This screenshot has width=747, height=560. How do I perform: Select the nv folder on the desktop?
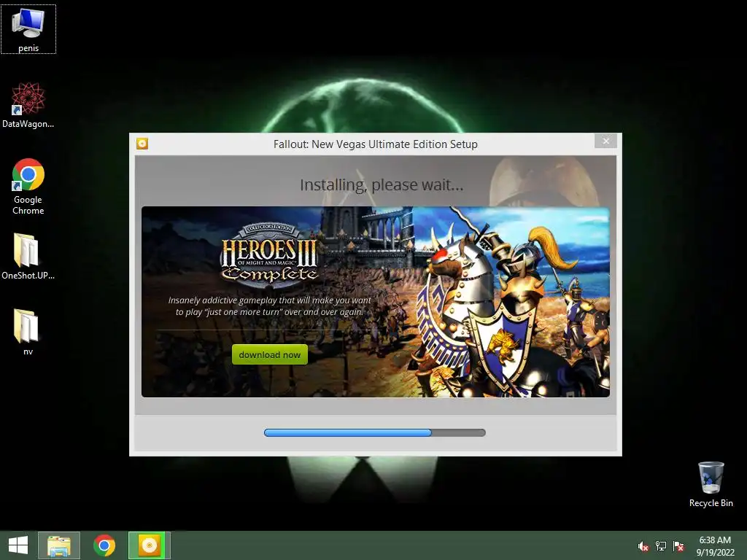[x=27, y=332]
